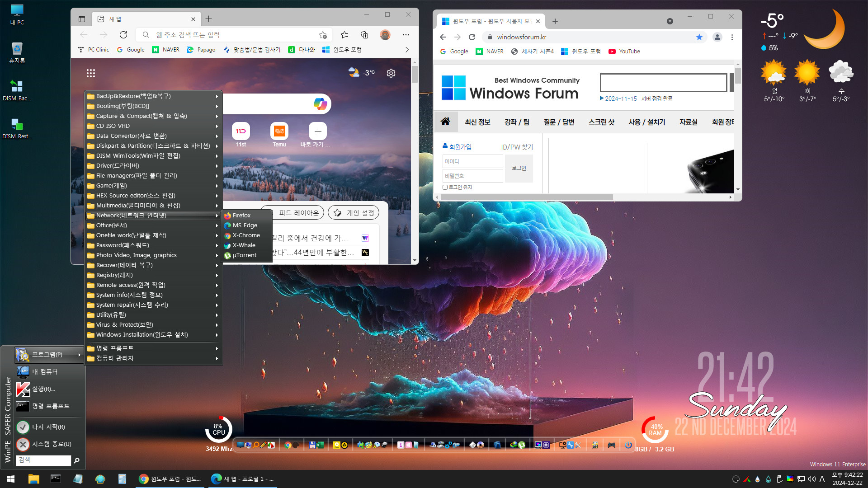This screenshot has width=868, height=488.
Task: Expand Windows Installation folder submenu
Action: [153, 335]
